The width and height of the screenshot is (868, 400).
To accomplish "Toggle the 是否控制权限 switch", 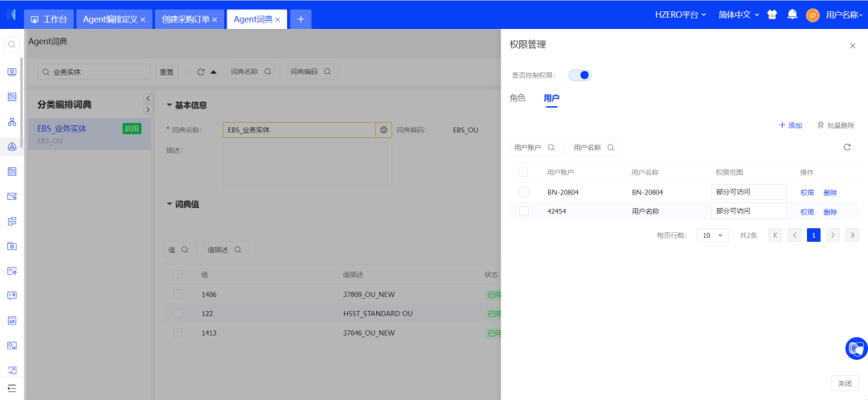I will point(579,75).
